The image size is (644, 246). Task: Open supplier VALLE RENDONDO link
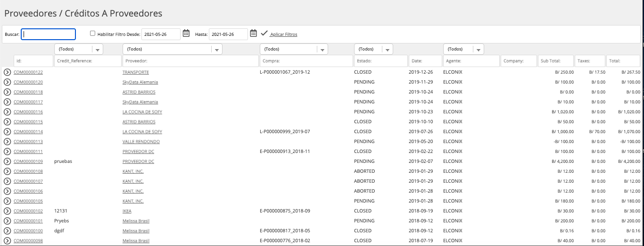(141, 142)
